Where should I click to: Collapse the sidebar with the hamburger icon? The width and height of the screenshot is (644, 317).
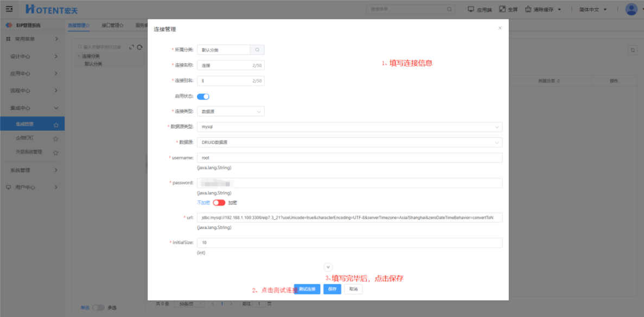pos(9,9)
